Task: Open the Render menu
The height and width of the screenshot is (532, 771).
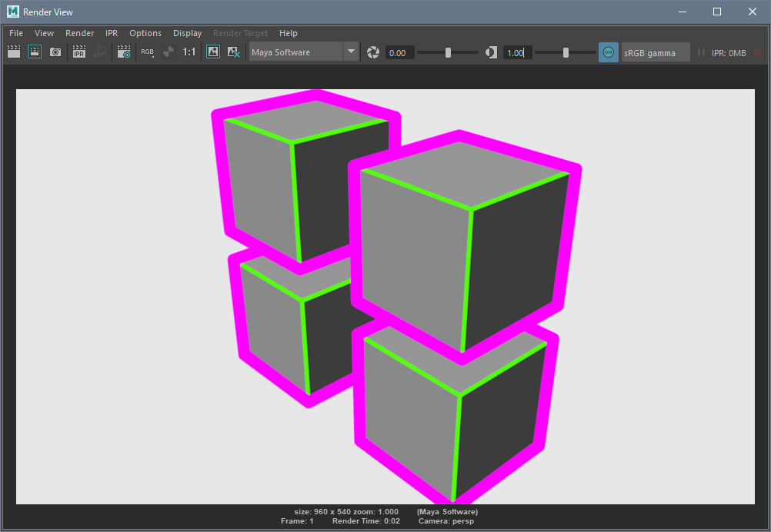Action: coord(79,33)
